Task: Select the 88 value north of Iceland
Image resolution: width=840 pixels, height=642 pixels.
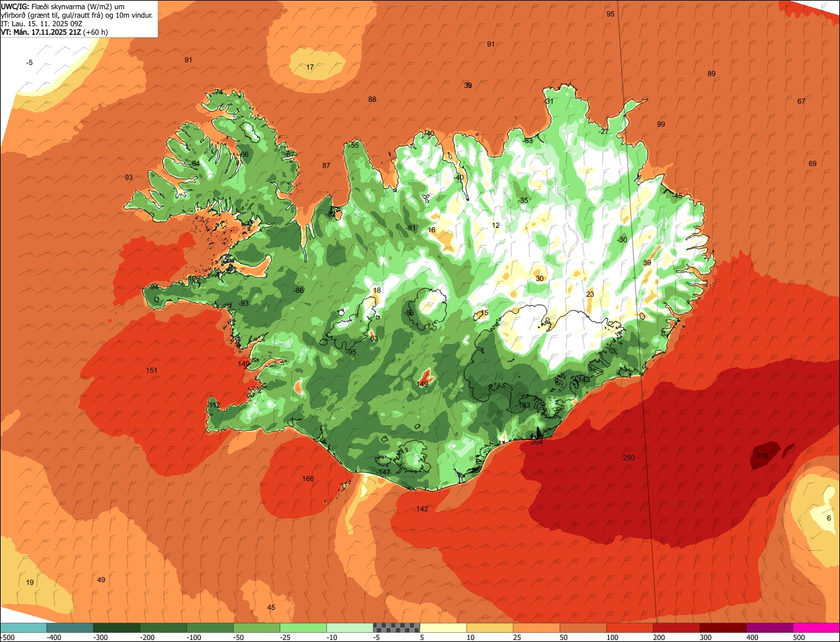Action: click(372, 99)
